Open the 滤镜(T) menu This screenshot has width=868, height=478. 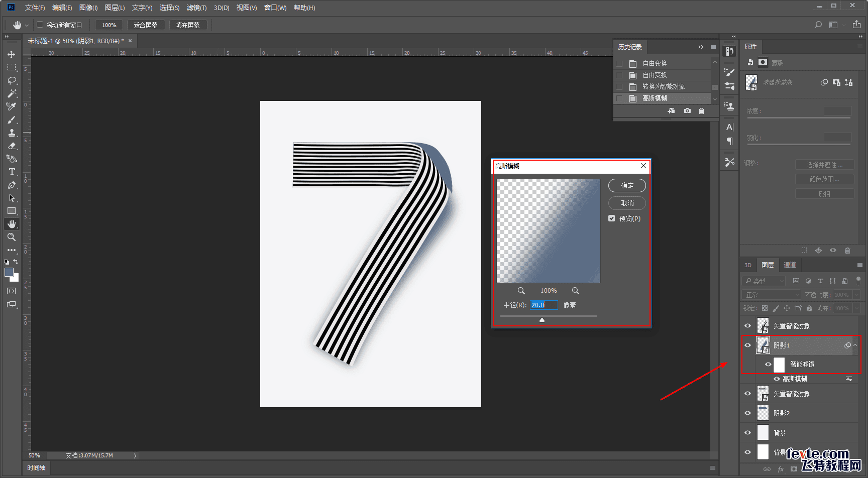(x=196, y=8)
